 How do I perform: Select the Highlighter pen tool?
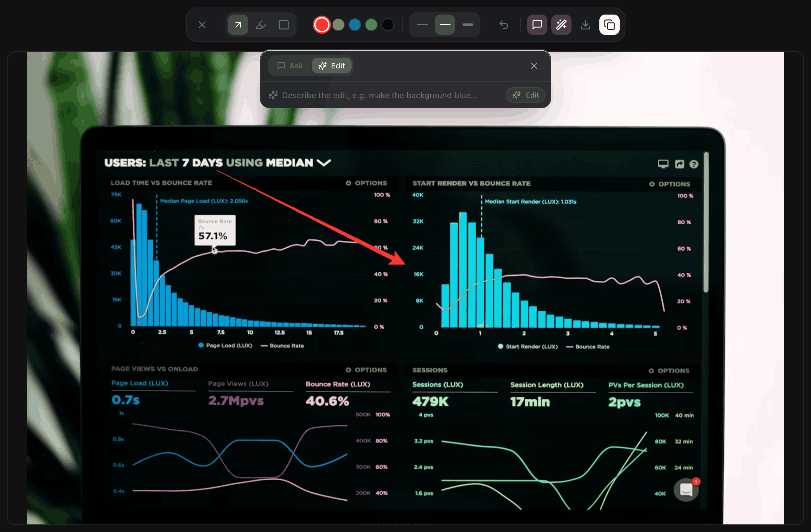coord(261,25)
